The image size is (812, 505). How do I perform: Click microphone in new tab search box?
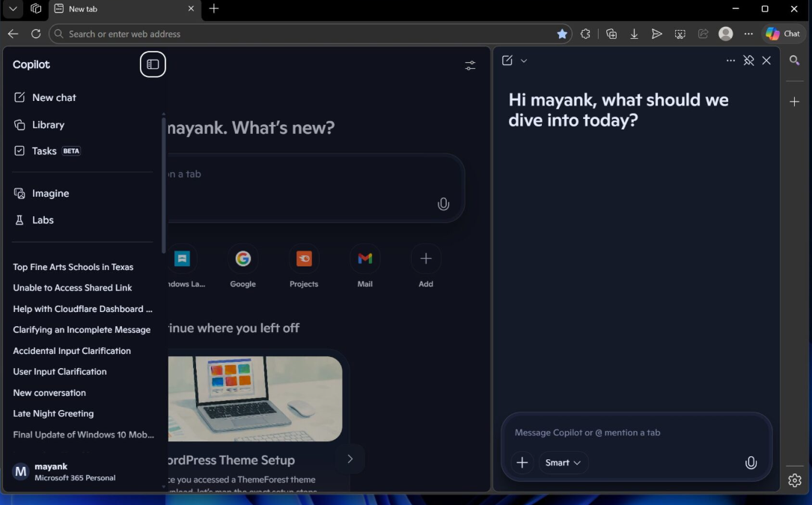point(443,204)
